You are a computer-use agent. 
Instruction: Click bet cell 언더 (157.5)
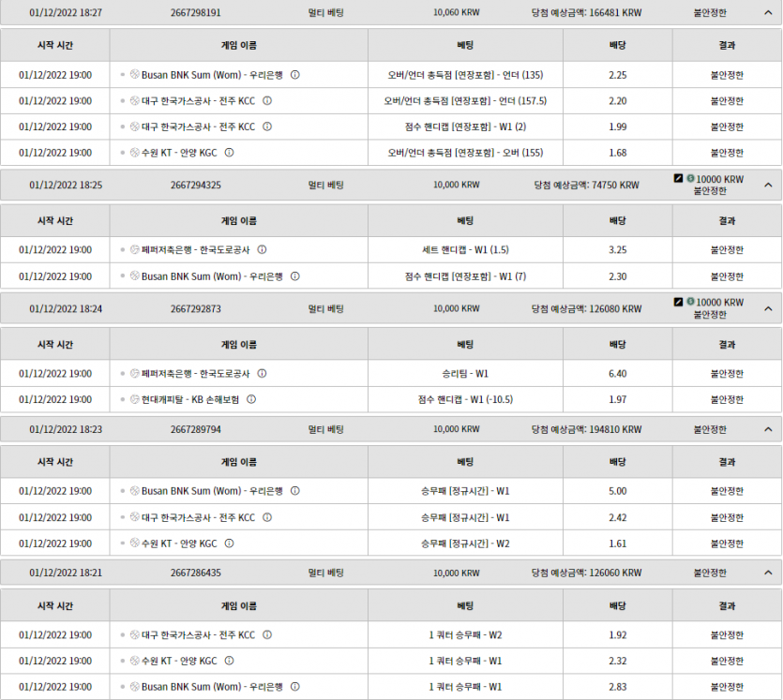pos(465,101)
